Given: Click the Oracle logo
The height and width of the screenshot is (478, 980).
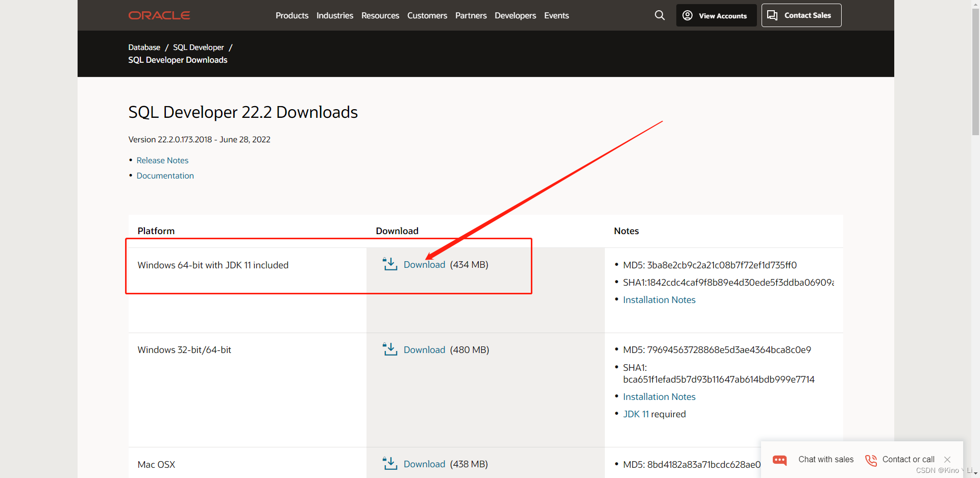Looking at the screenshot, I should click(159, 15).
